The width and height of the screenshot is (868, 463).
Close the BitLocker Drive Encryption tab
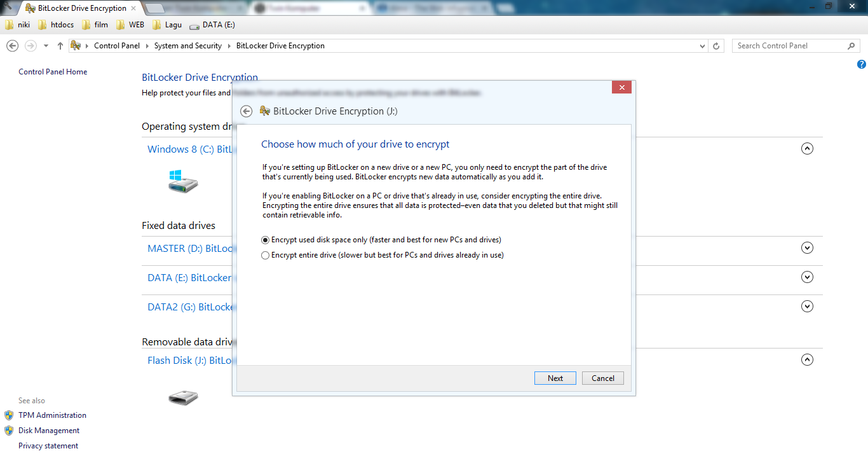point(133,8)
